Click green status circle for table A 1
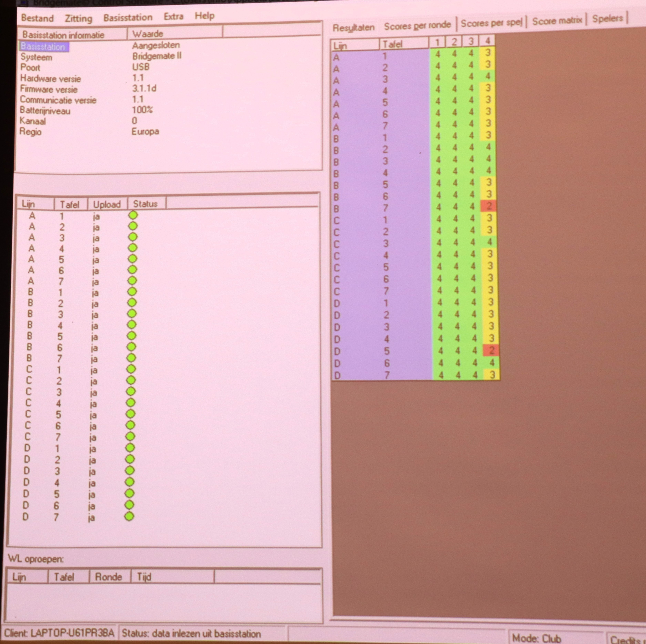Screen dimensions: 646x644 click(133, 215)
